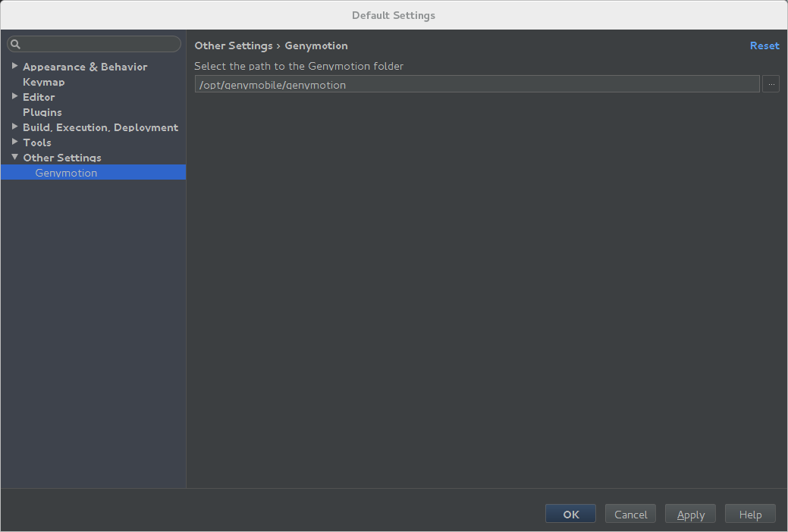Viewport: 788px width, 532px height.
Task: Expand the Appearance & Behavior section
Action: click(x=14, y=66)
